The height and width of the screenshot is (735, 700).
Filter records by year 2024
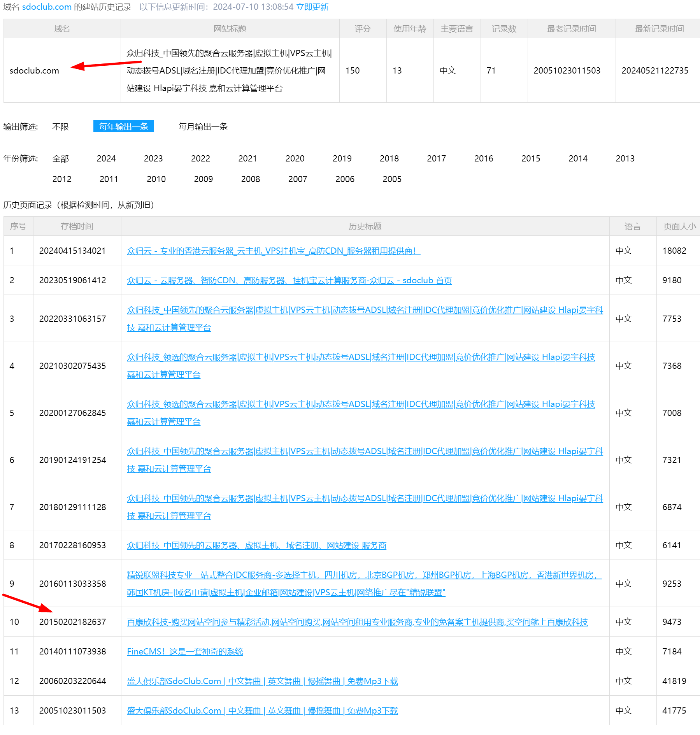(x=106, y=159)
